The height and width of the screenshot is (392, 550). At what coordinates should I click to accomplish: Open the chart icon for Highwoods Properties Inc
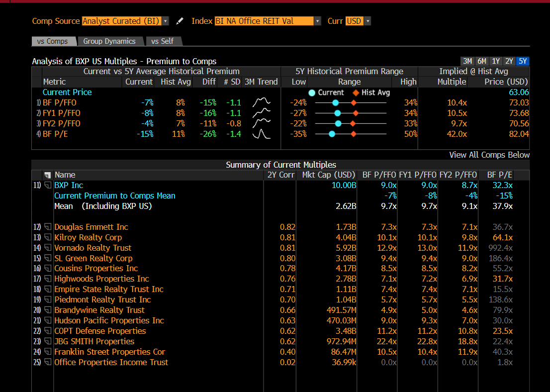(48, 279)
